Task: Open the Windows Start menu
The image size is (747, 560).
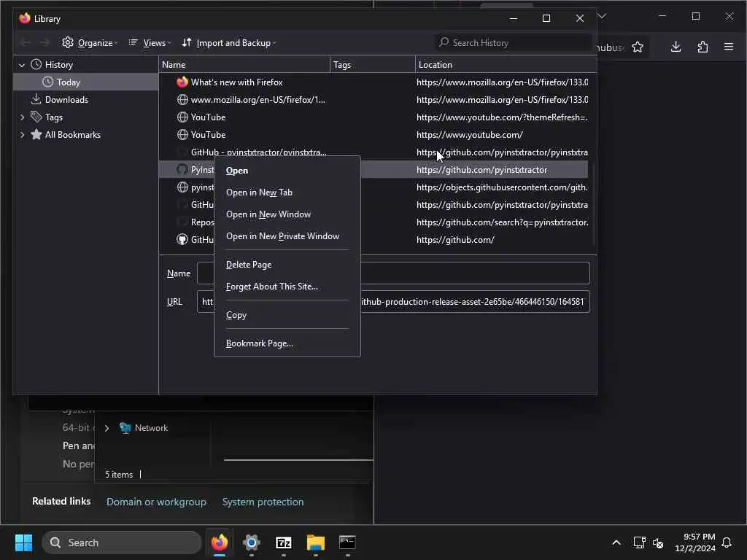Action: pos(23,542)
